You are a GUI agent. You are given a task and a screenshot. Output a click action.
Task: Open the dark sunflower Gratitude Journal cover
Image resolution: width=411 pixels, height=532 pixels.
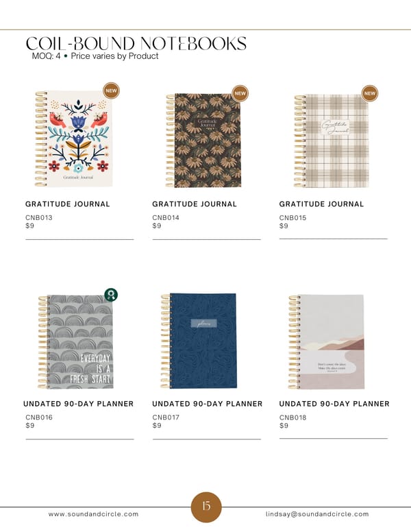(x=203, y=141)
